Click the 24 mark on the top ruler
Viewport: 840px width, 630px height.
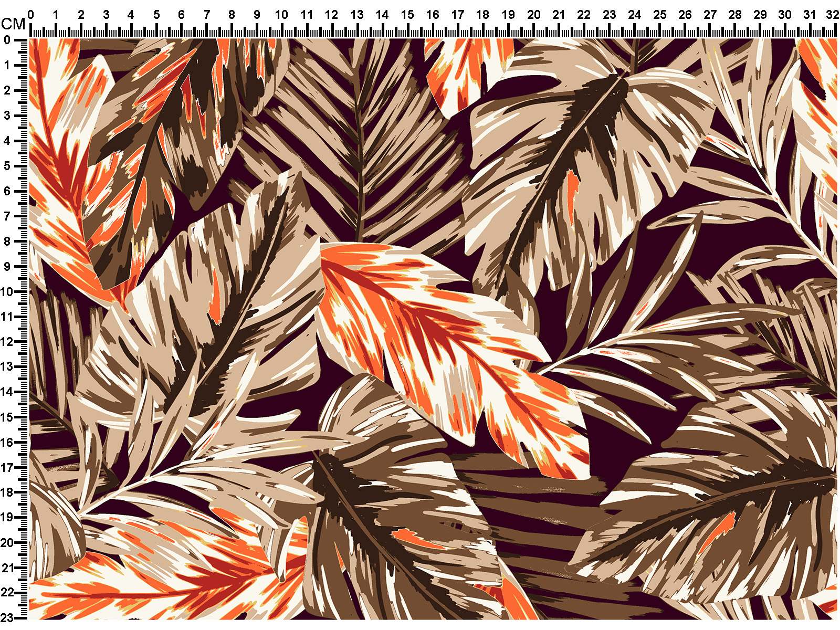[634, 15]
